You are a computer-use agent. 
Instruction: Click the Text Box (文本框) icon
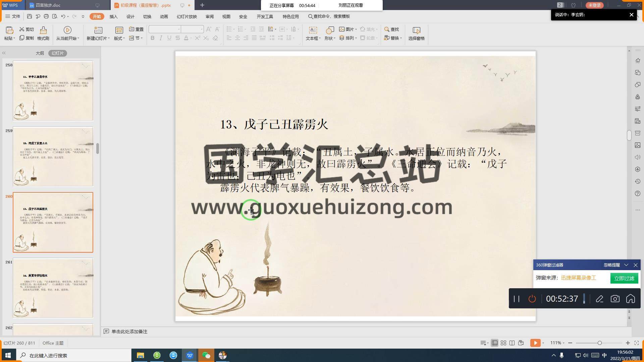tap(313, 31)
